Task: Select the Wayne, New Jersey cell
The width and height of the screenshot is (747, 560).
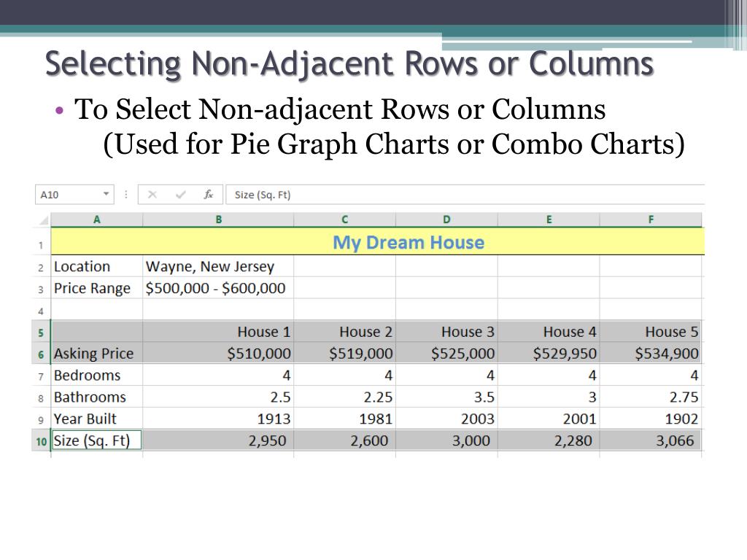Action: (x=218, y=267)
